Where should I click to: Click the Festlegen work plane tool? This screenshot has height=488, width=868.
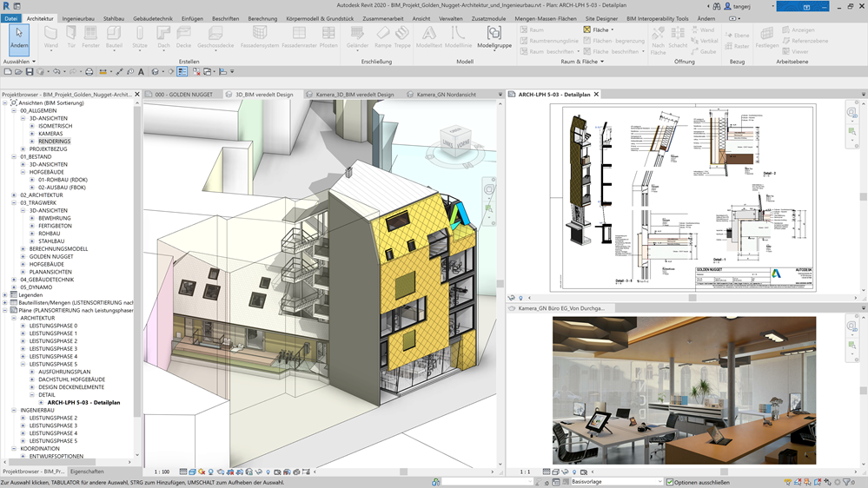pyautogui.click(x=766, y=38)
